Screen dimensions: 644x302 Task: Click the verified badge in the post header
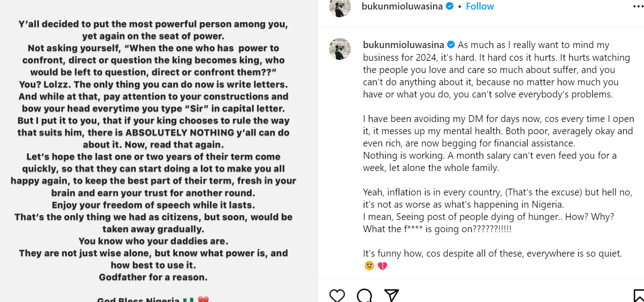(x=450, y=6)
